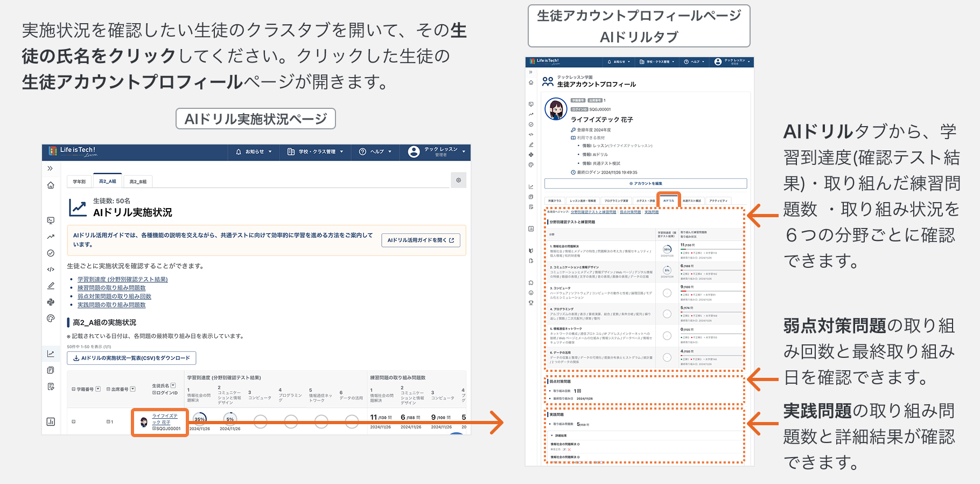This screenshot has height=484, width=980.
Task: Select pencil icon in AIドリル実施状況 sidebar
Action: click(x=51, y=286)
